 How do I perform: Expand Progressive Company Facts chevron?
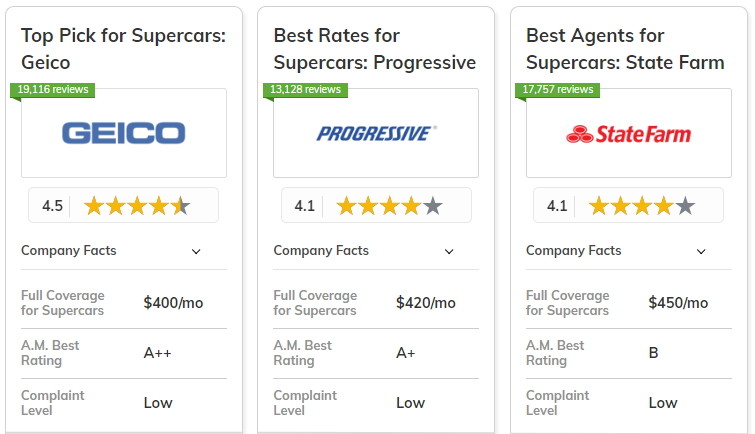[x=449, y=251]
